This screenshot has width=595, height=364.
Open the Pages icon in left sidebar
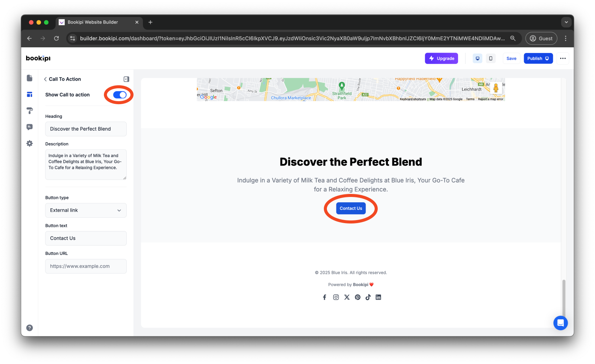click(30, 78)
